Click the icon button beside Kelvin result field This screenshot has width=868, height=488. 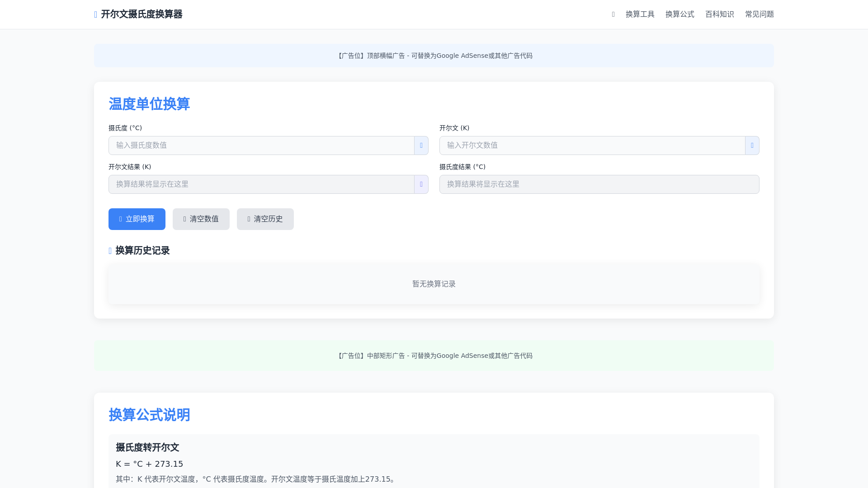pos(421,184)
